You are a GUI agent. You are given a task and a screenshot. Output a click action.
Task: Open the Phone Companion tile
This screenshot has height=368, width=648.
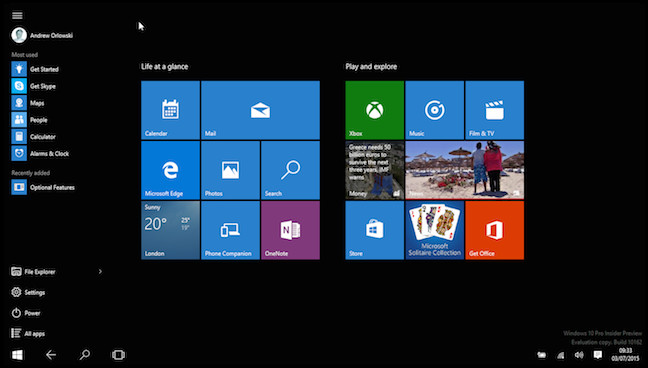[230, 230]
